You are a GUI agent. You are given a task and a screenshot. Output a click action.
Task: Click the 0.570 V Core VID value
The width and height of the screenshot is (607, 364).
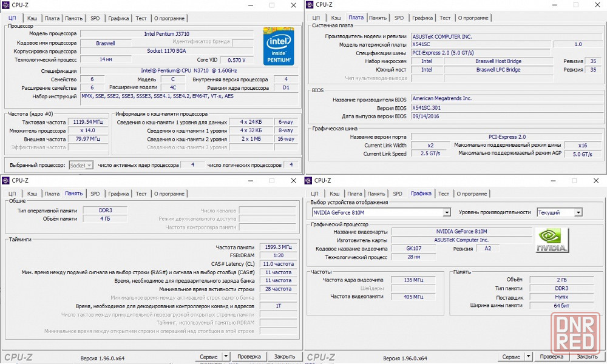point(237,60)
